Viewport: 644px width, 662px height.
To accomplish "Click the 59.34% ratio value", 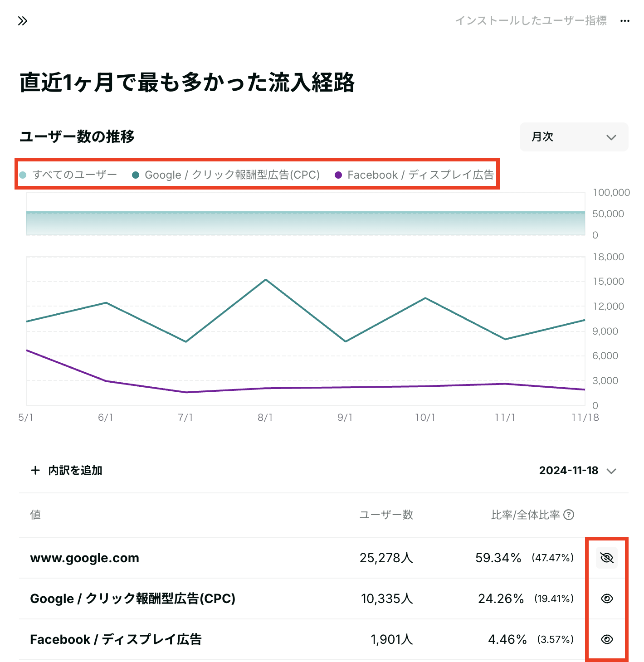I will coord(498,558).
